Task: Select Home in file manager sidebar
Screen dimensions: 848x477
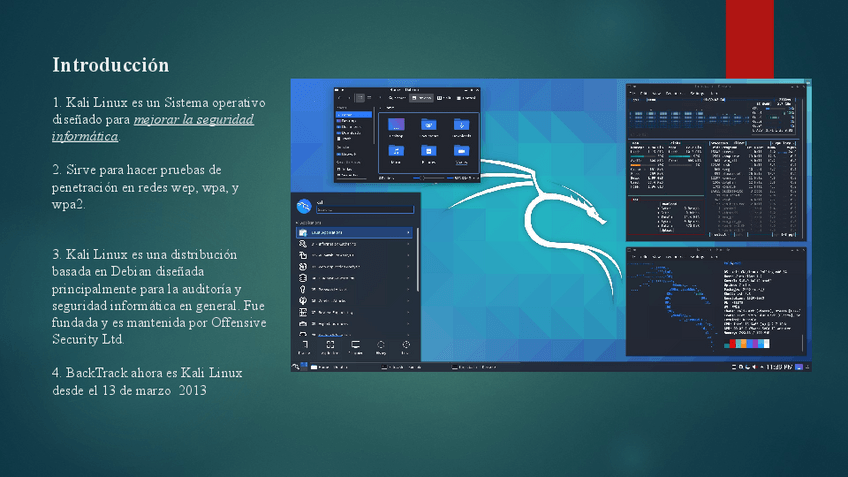Action: [354, 115]
